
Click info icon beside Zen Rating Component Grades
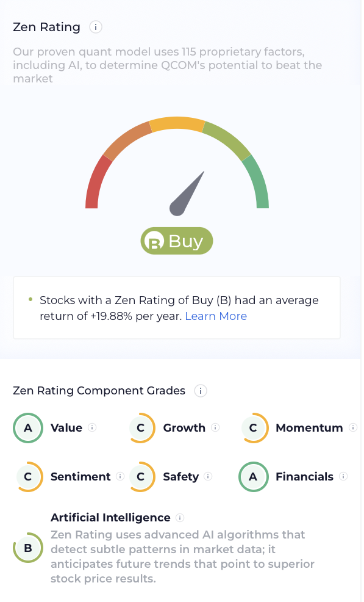(x=200, y=391)
